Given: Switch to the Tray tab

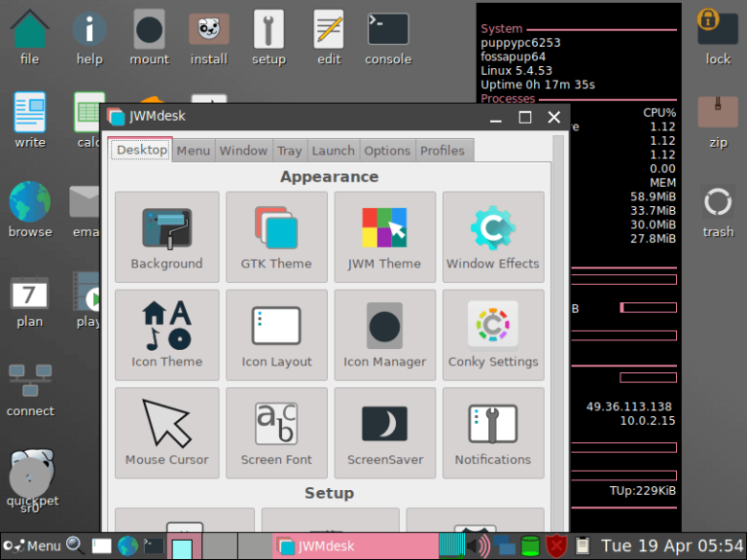Looking at the screenshot, I should tap(289, 151).
